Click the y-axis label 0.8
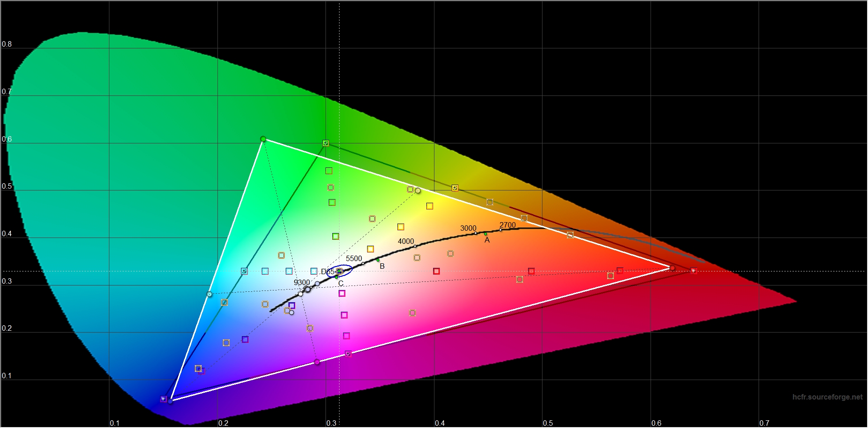Screen dimensions: 868x428 (7, 44)
